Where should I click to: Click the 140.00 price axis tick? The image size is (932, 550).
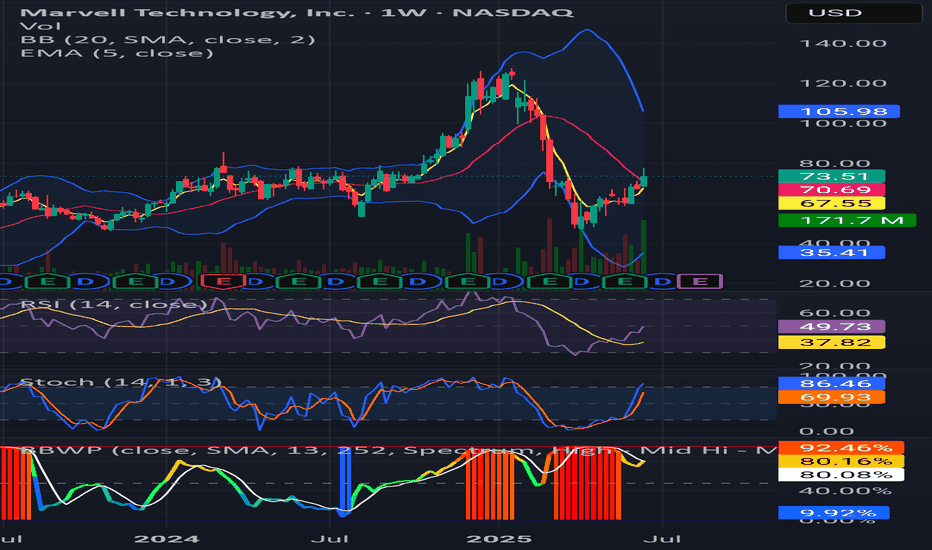click(843, 43)
